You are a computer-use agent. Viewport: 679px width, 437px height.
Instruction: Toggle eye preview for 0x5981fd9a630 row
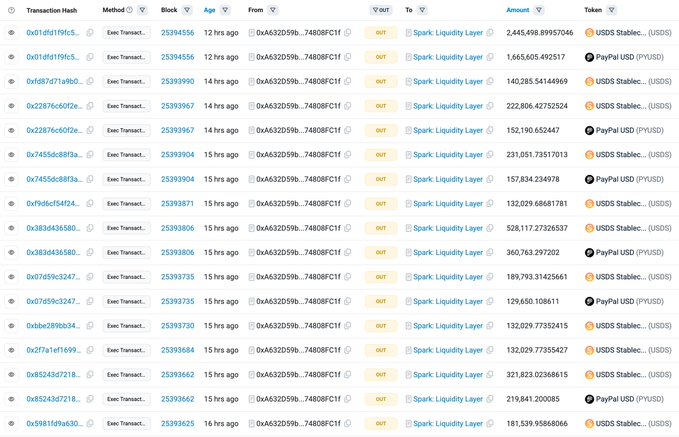11,424
